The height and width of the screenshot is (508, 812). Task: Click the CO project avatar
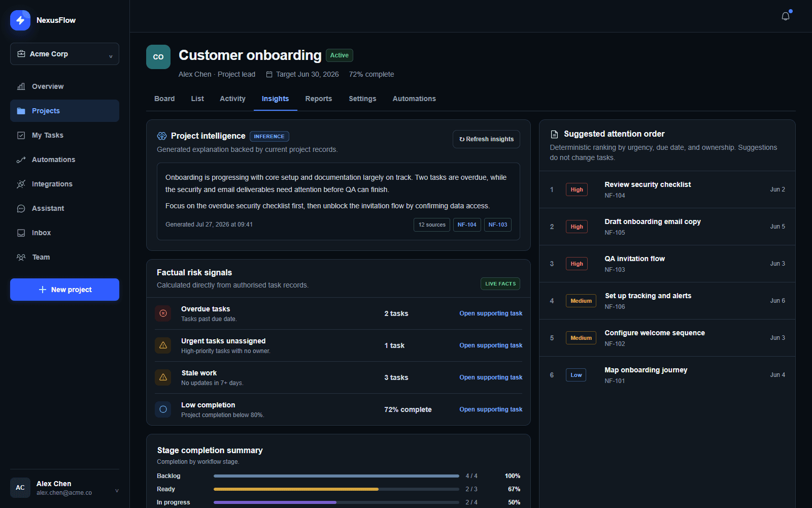tap(158, 57)
